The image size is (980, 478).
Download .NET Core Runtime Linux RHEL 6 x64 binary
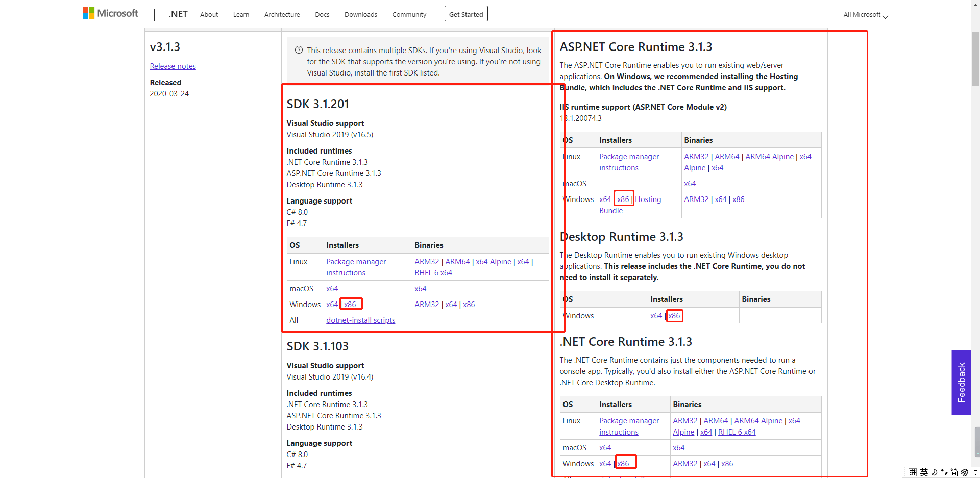point(737,432)
